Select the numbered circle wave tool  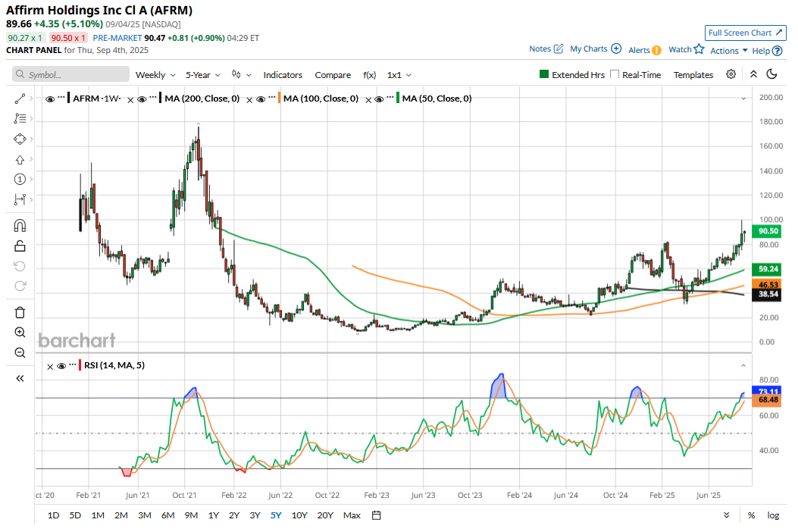pos(20,179)
